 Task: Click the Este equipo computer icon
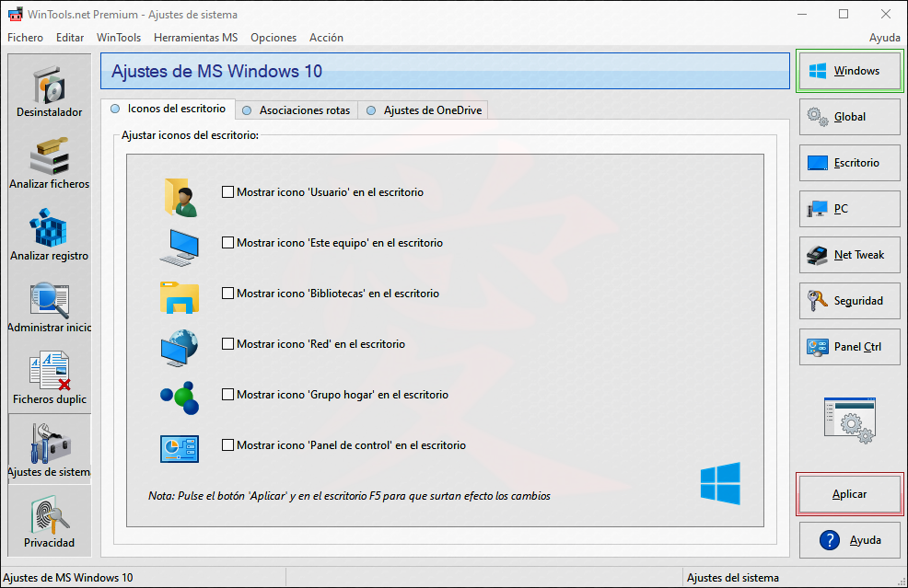point(179,248)
